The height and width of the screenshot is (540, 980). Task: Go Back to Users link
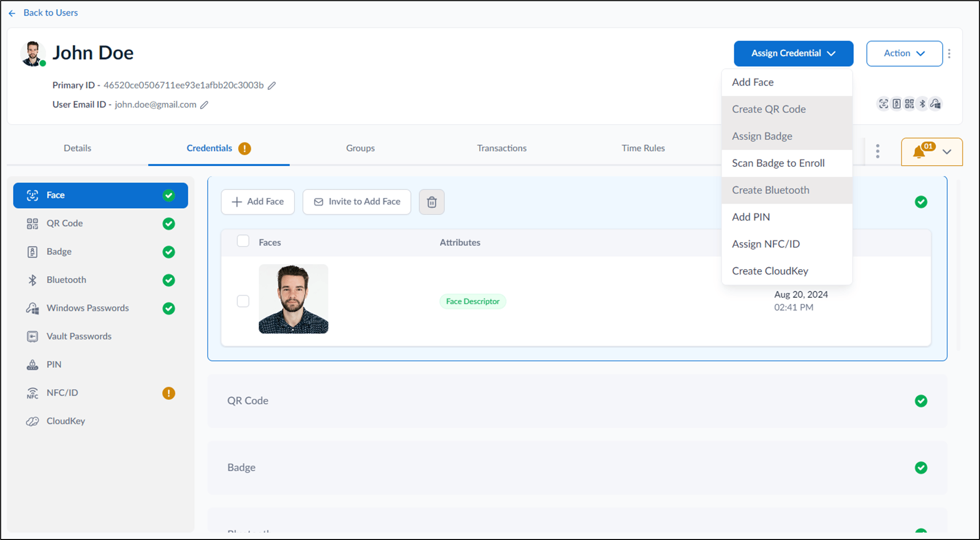44,13
